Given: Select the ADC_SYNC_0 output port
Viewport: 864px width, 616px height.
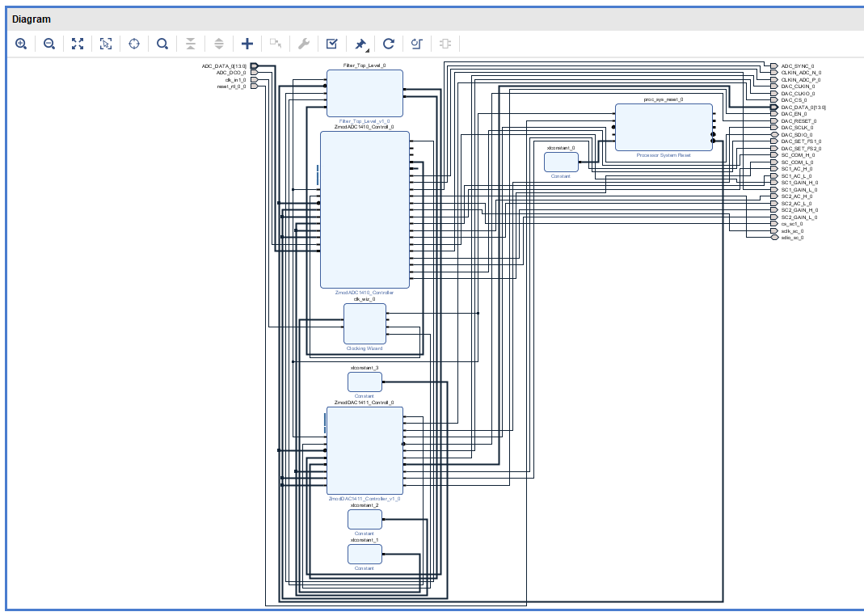Looking at the screenshot, I should (796, 66).
